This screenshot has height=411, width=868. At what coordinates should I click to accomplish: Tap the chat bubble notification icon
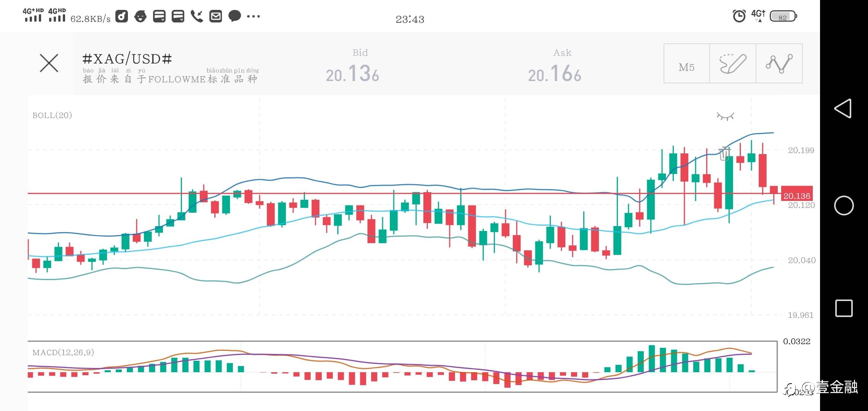point(235,16)
